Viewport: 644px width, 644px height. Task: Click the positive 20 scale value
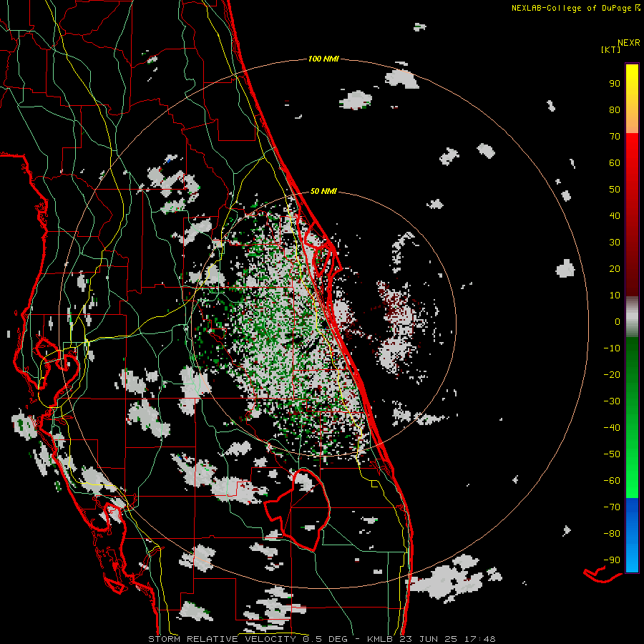(615, 268)
